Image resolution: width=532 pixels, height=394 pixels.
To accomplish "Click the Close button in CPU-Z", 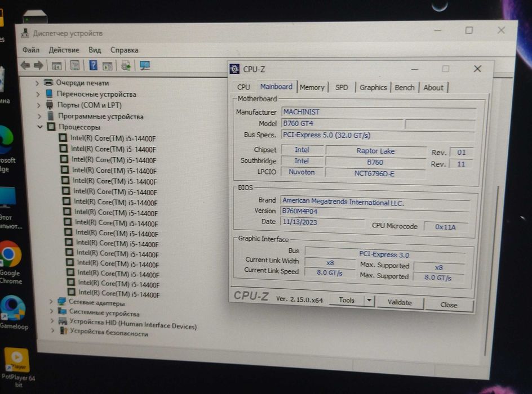I will 449,305.
